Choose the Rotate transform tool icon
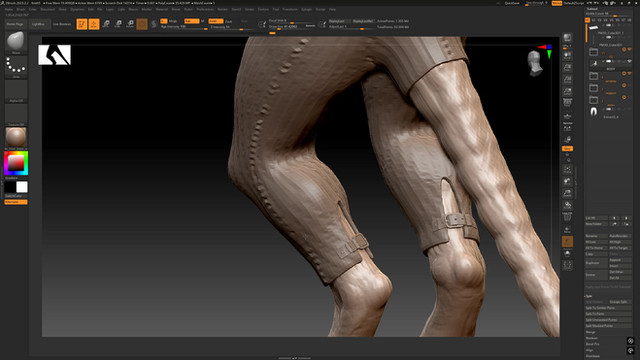The height and width of the screenshot is (360, 640). (x=130, y=24)
